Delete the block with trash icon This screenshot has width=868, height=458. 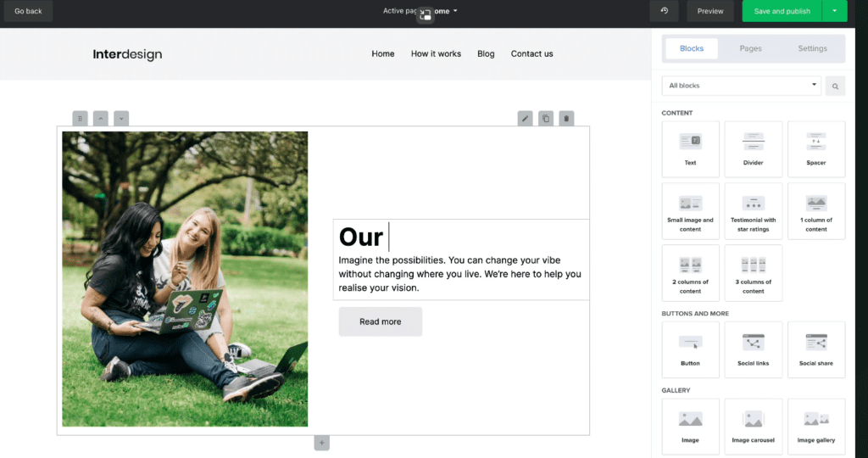[567, 119]
